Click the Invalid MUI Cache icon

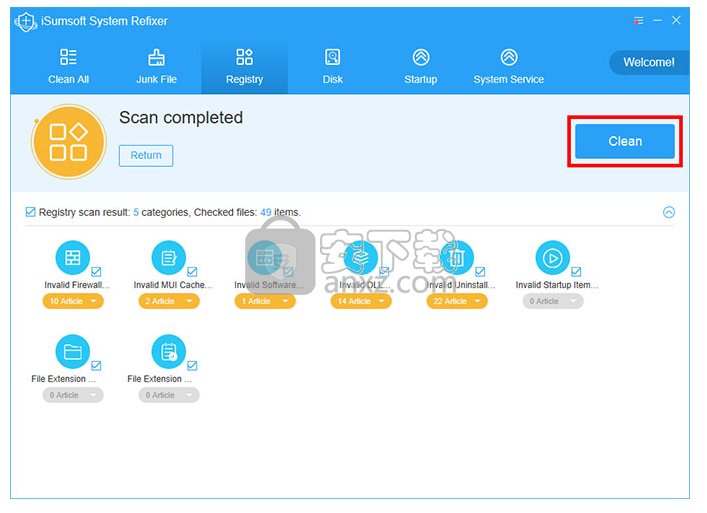(169, 257)
